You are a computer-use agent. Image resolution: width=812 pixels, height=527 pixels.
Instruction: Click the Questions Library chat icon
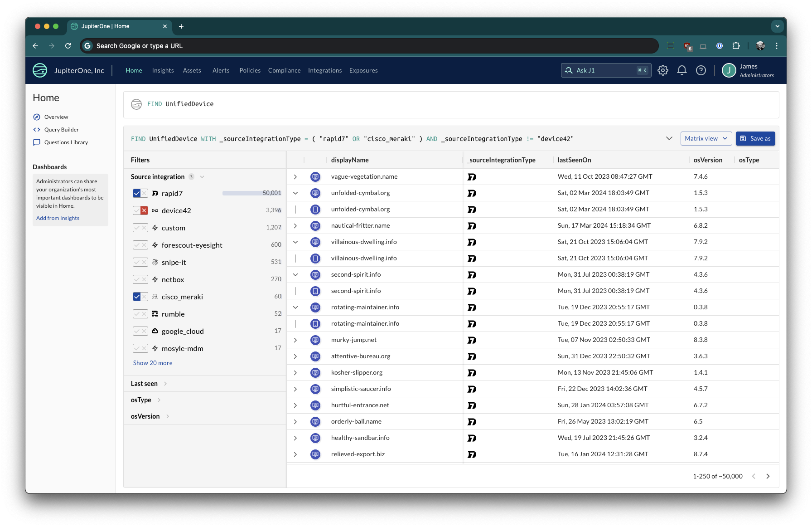(37, 142)
